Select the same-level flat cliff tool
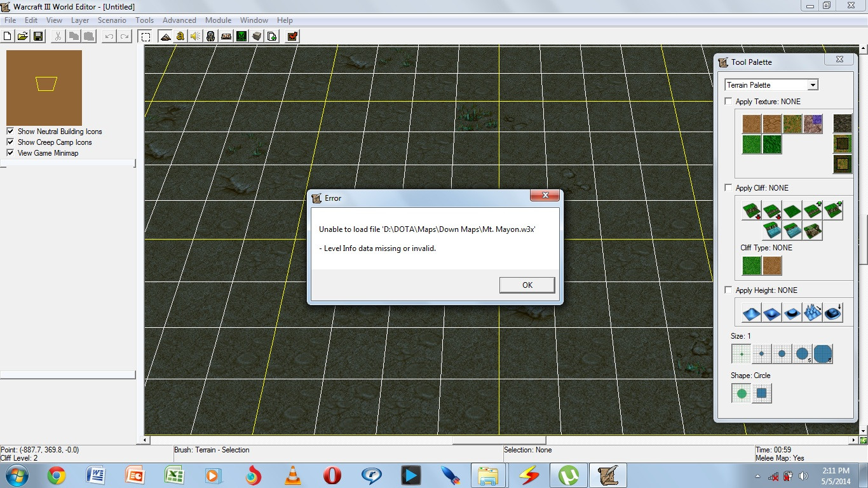 [x=792, y=210]
